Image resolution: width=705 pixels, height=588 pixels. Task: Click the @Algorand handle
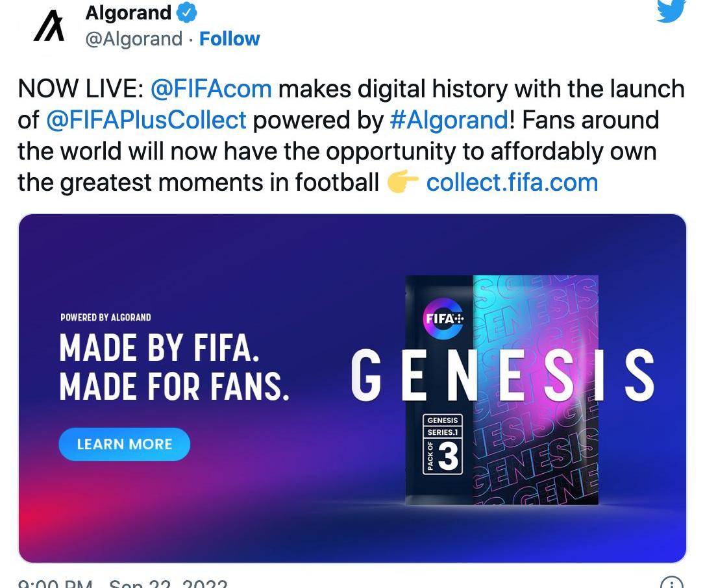tap(134, 39)
